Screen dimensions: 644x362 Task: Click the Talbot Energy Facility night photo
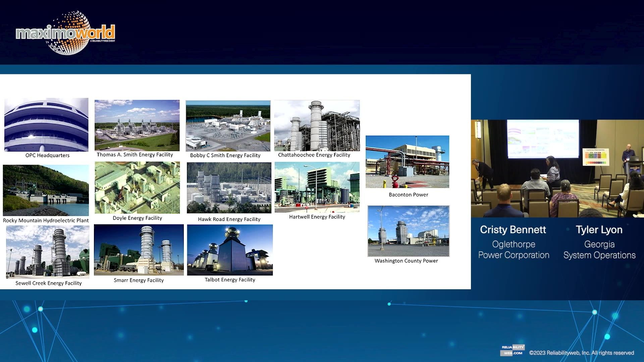(x=230, y=250)
